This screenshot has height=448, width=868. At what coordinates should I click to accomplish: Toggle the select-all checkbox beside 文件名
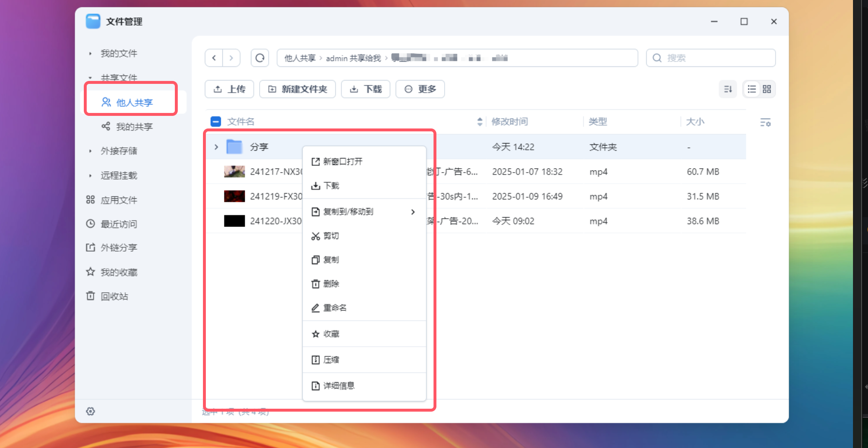click(x=216, y=122)
